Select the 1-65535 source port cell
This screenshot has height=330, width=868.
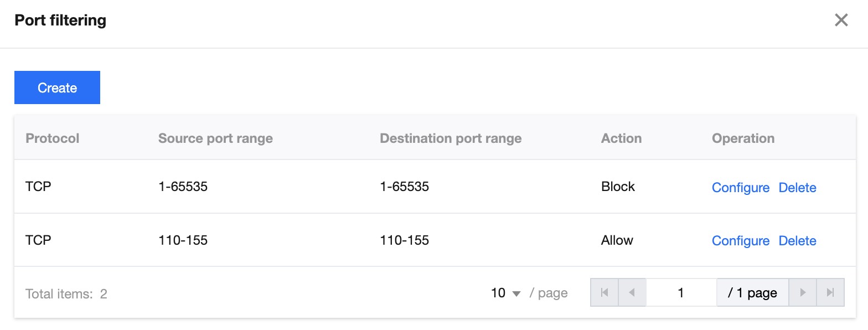[183, 187]
